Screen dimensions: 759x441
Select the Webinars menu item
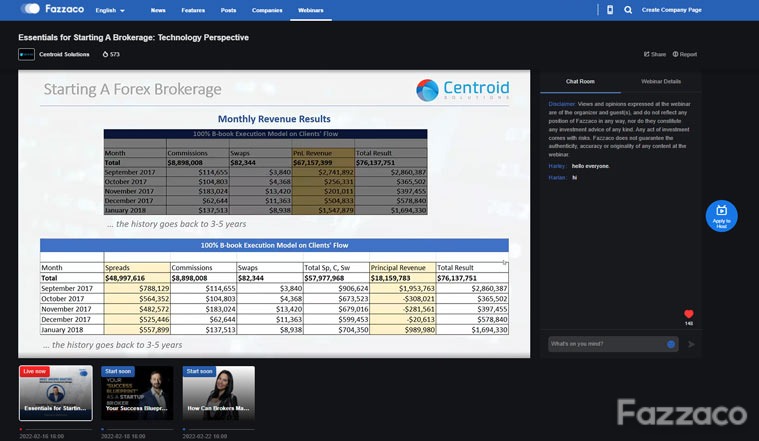(311, 10)
